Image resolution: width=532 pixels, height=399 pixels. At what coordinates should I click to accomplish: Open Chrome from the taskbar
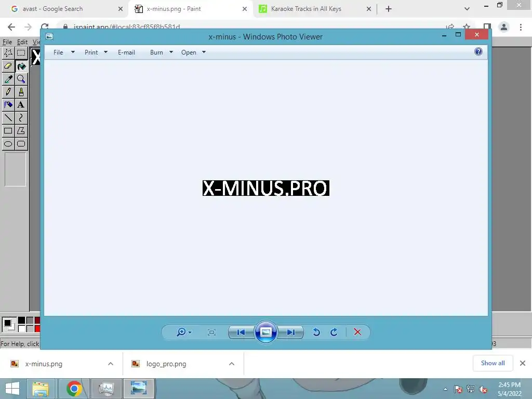coord(74,389)
